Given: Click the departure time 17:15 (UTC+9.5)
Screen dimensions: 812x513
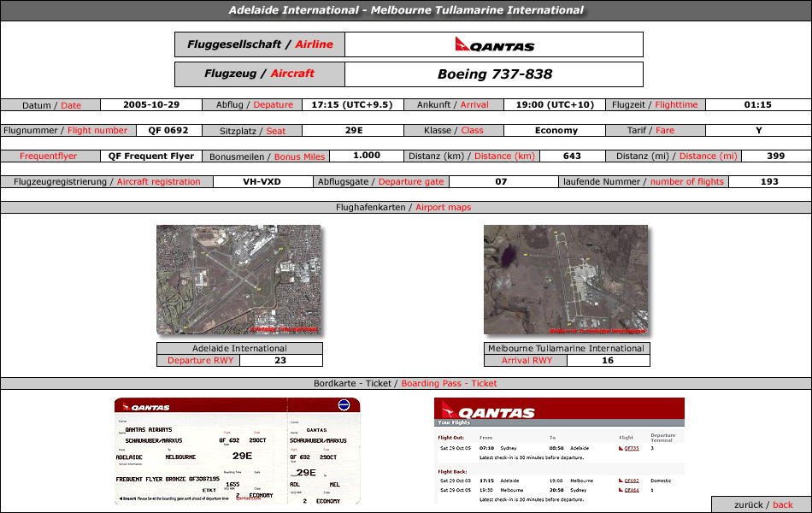Looking at the screenshot, I should pyautogui.click(x=352, y=104).
